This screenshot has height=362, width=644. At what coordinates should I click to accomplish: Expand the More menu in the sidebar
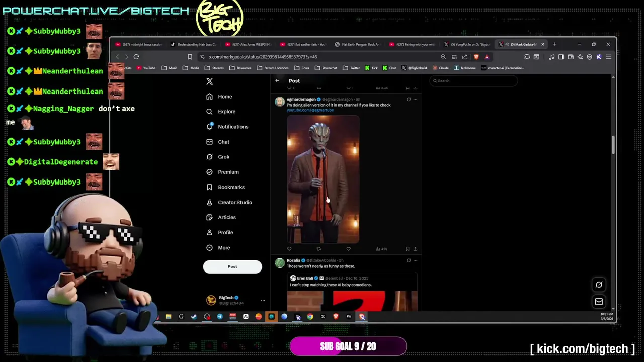click(x=218, y=248)
